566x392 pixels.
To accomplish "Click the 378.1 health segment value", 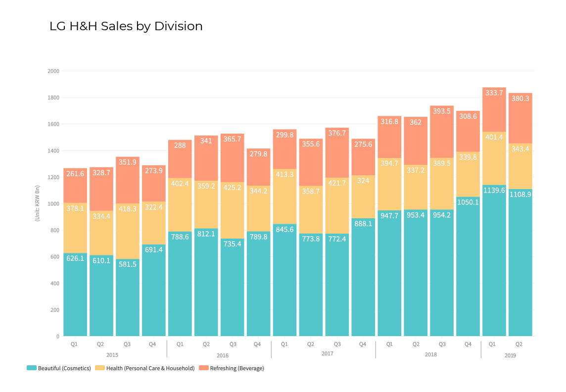I will (75, 208).
